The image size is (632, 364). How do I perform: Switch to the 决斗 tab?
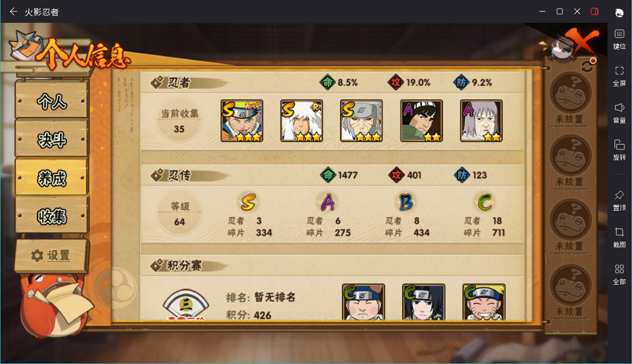[52, 139]
